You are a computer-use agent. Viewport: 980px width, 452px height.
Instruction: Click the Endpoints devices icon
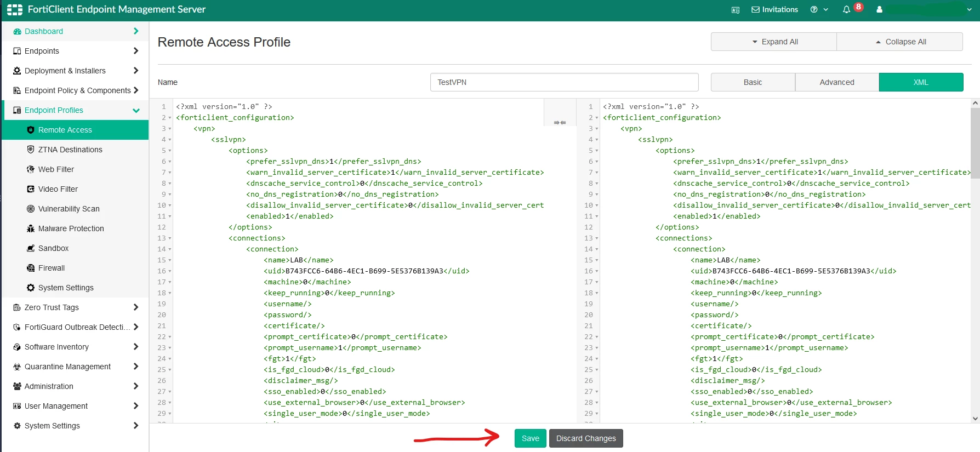17,52
